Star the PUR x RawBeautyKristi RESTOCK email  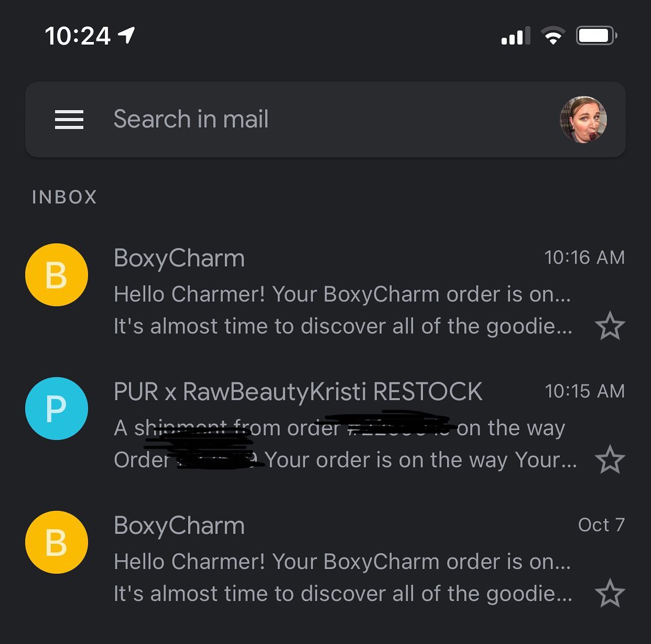click(x=610, y=460)
